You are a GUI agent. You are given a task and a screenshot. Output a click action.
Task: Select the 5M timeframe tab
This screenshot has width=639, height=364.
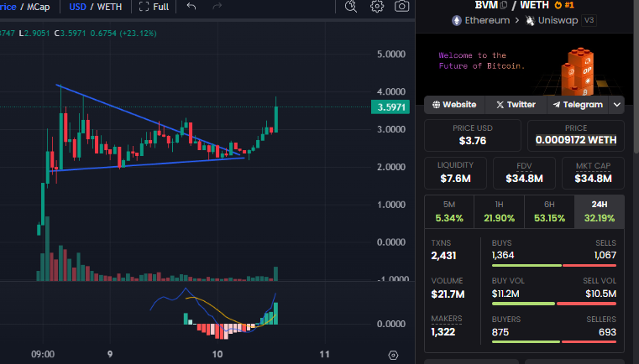pyautogui.click(x=449, y=211)
